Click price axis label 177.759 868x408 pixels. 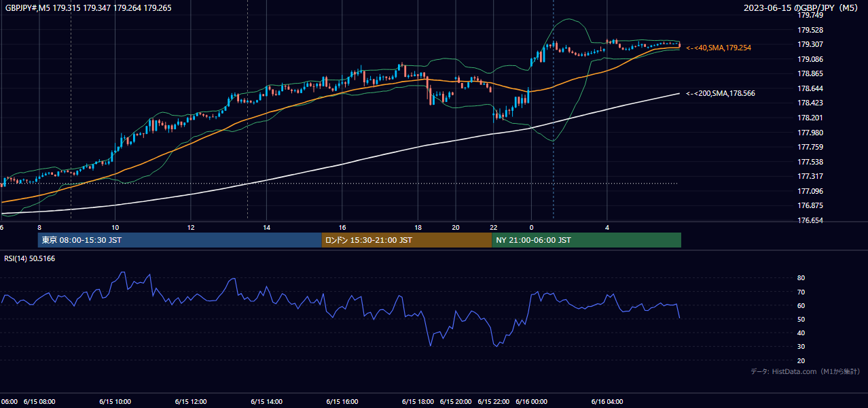coord(810,147)
